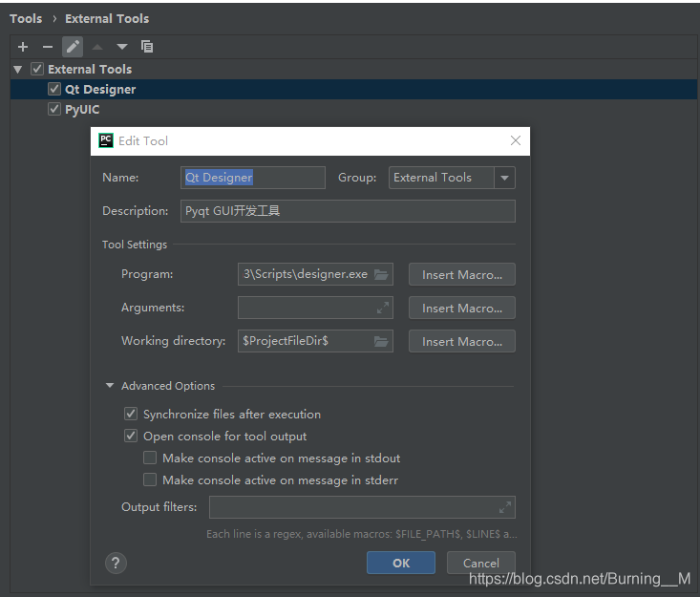Click Tools in the breadcrumb
The image size is (700, 597).
coord(26,19)
